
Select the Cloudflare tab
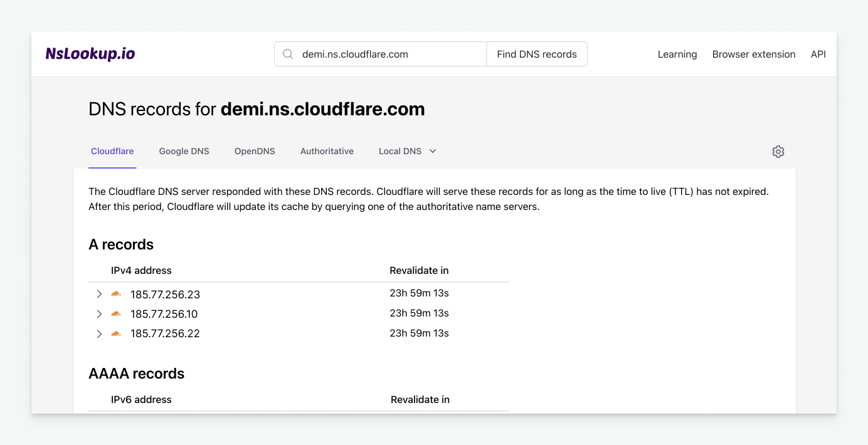pyautogui.click(x=112, y=151)
